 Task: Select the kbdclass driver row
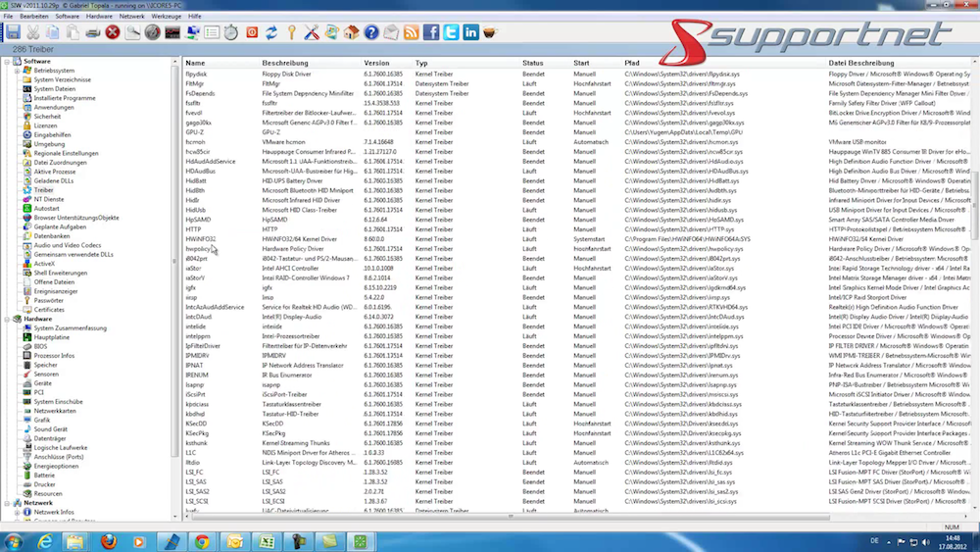click(x=577, y=404)
